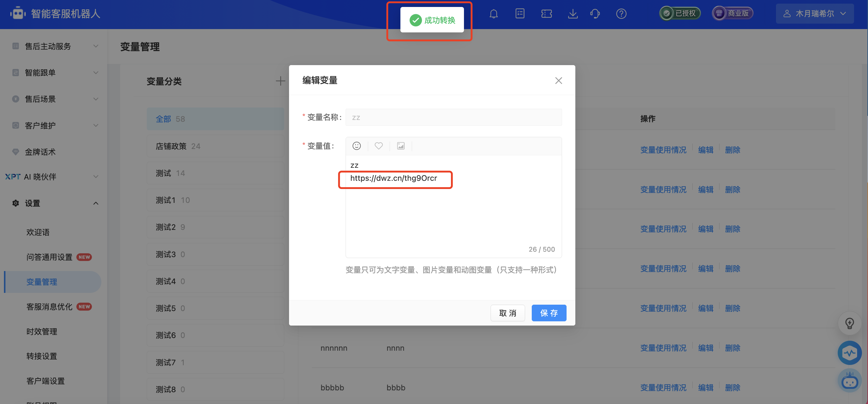Add a new variable category with plus

pos(280,81)
